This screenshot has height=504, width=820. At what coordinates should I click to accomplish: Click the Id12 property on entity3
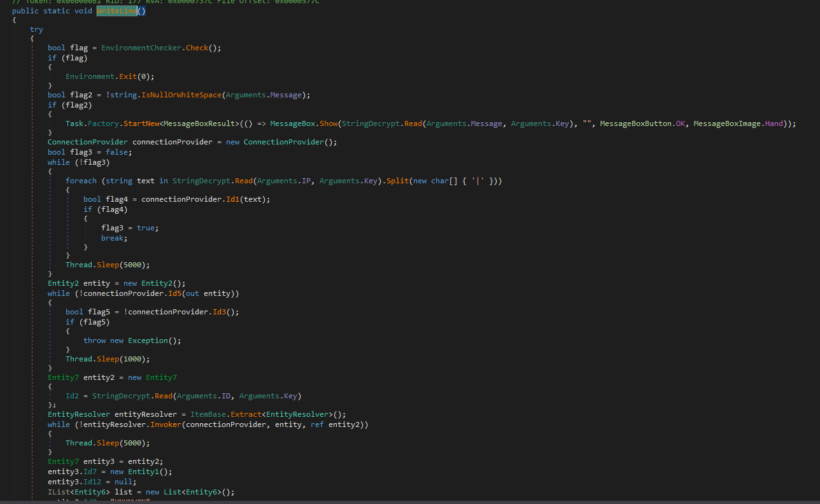coord(92,482)
